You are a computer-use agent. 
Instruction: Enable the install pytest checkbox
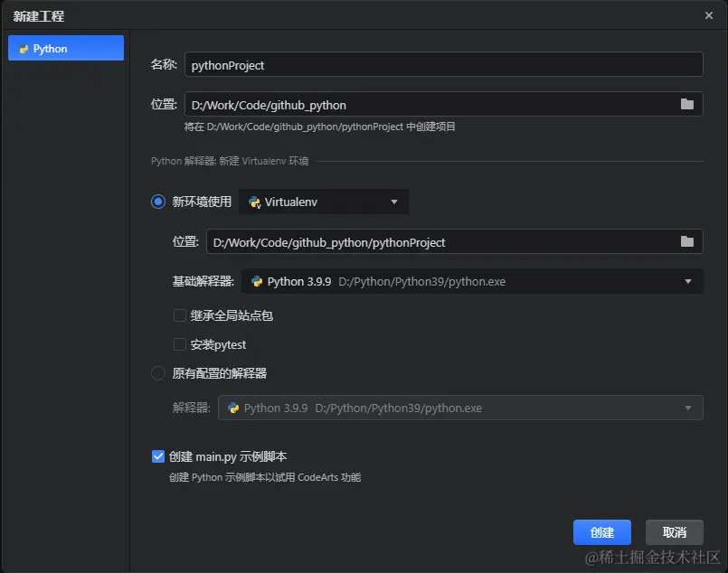(180, 344)
